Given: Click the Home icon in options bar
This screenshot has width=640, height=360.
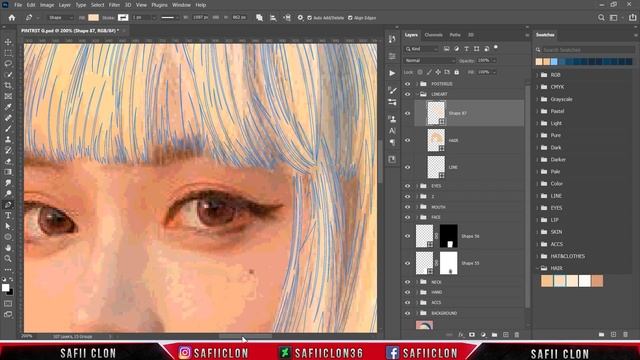Looking at the screenshot, I should pos(12,18).
